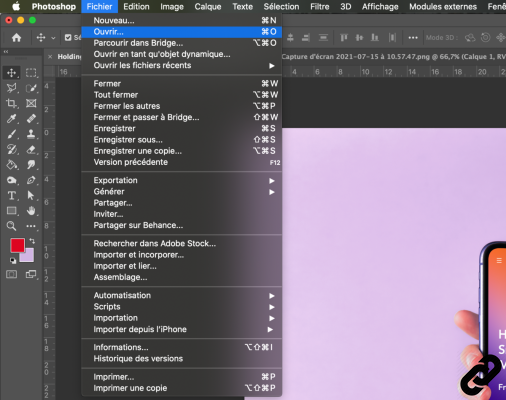Close the Holding document tab
506x400 pixels.
50,57
